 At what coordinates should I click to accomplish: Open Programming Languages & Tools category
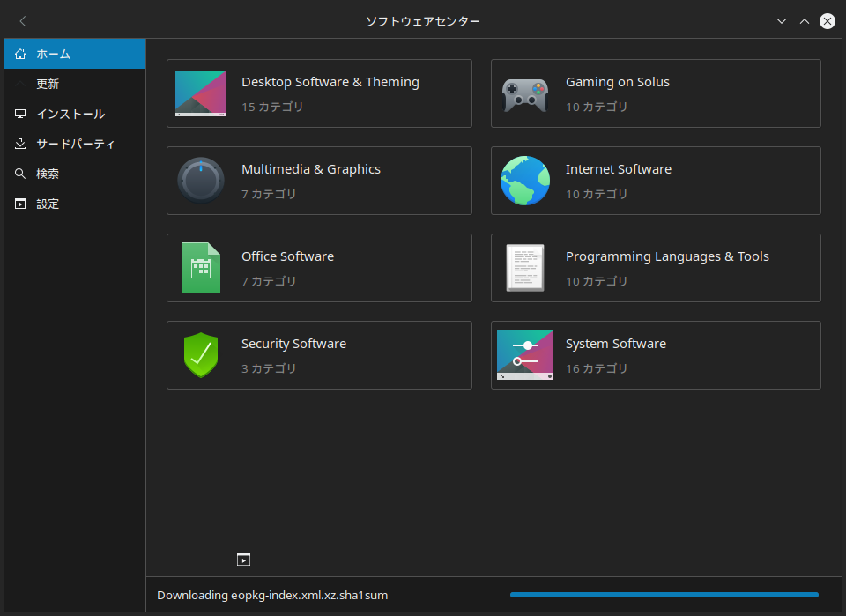[x=656, y=268]
